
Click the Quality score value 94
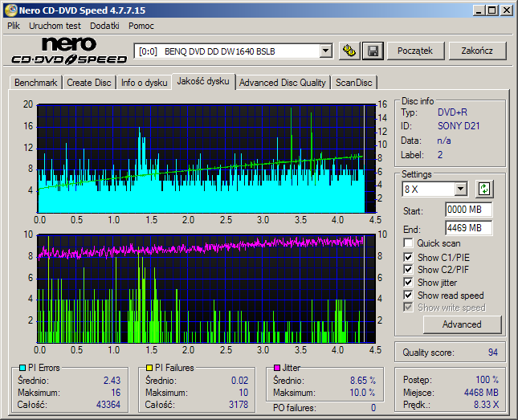492,353
